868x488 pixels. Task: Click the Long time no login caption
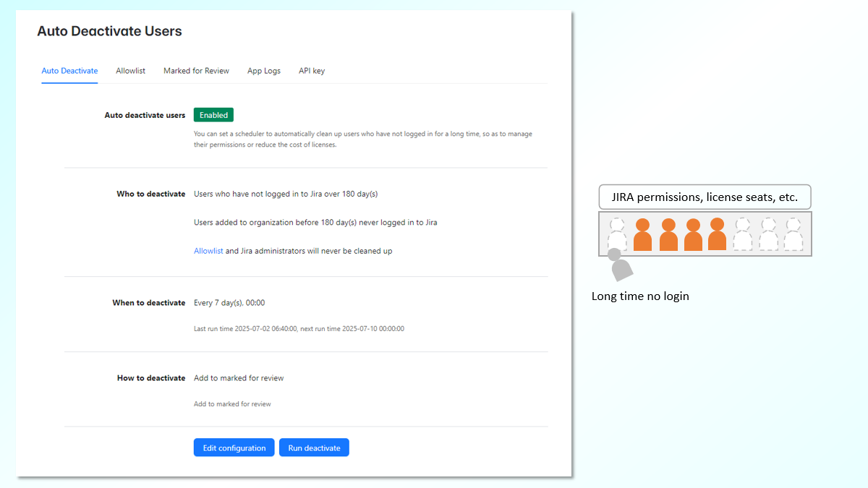click(640, 296)
